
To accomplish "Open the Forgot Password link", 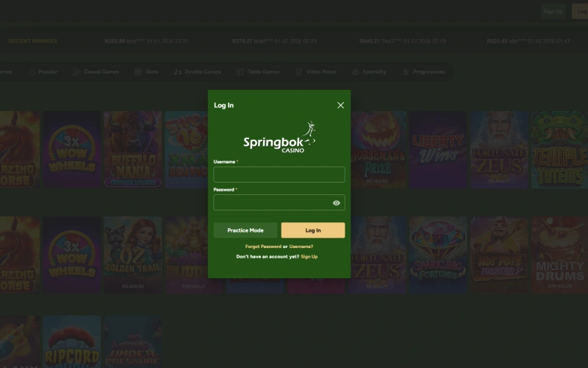I will click(263, 247).
